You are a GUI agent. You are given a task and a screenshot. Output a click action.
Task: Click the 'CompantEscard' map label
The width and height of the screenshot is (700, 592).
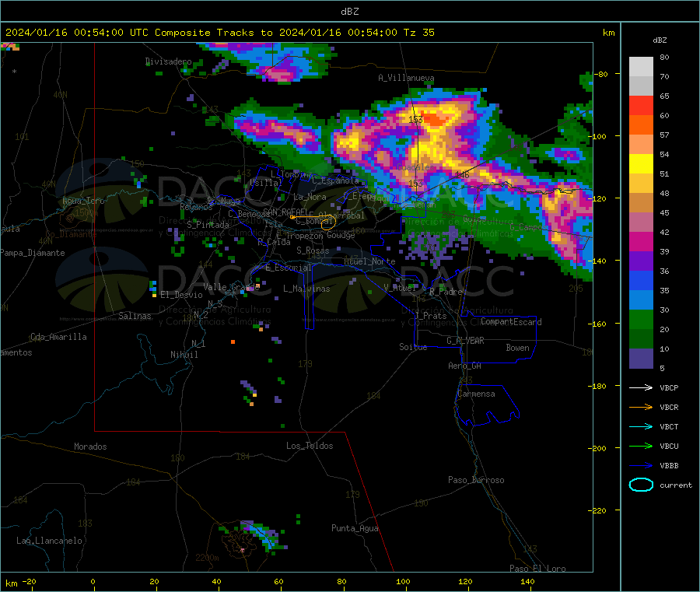(x=511, y=322)
